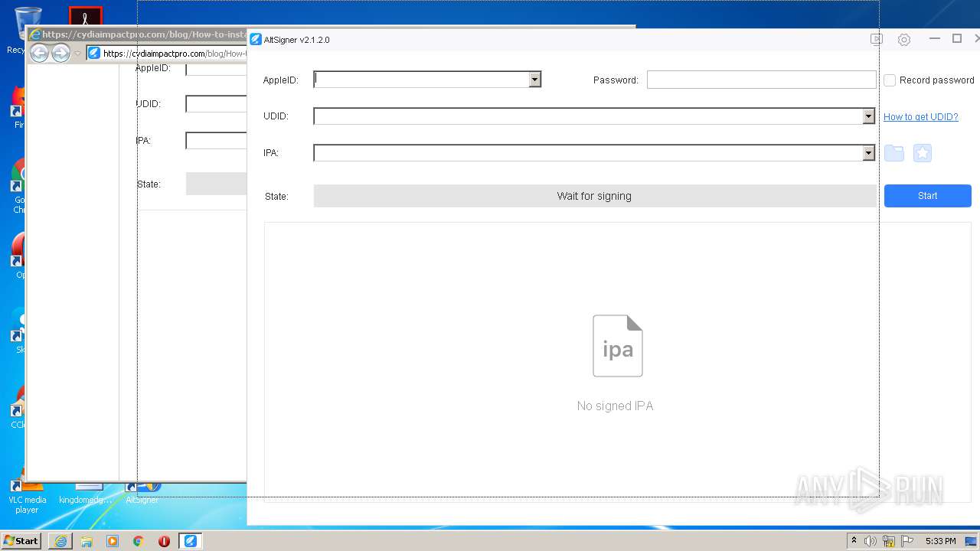Open Adobe Reader desktop shortcut
Screen dimensions: 980x551
pos(85,16)
